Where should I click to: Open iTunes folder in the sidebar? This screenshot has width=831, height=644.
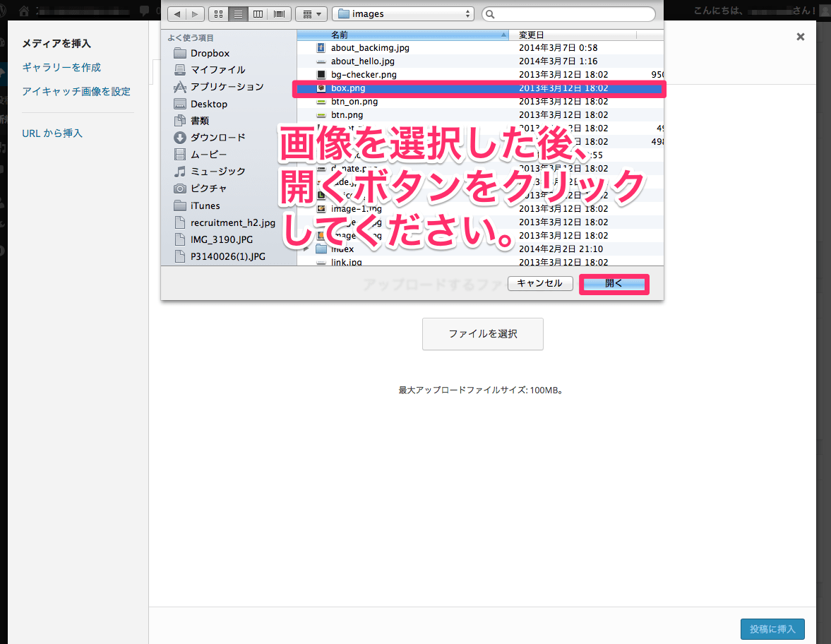click(205, 205)
